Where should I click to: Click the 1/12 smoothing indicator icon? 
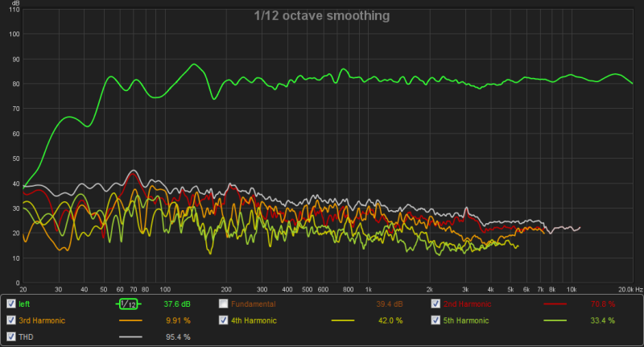click(129, 304)
